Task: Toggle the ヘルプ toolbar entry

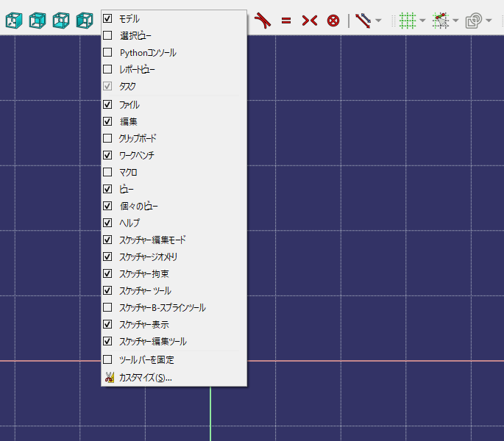Action: click(174, 223)
